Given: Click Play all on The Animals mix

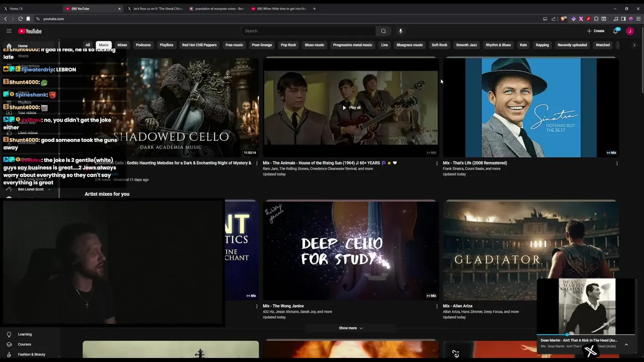Looking at the screenshot, I should pos(351,108).
